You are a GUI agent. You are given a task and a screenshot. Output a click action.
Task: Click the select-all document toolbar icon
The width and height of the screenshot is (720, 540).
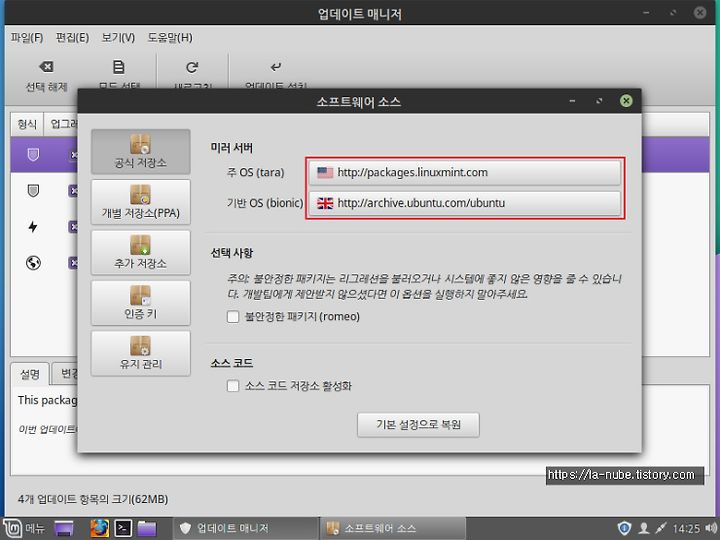(x=118, y=67)
